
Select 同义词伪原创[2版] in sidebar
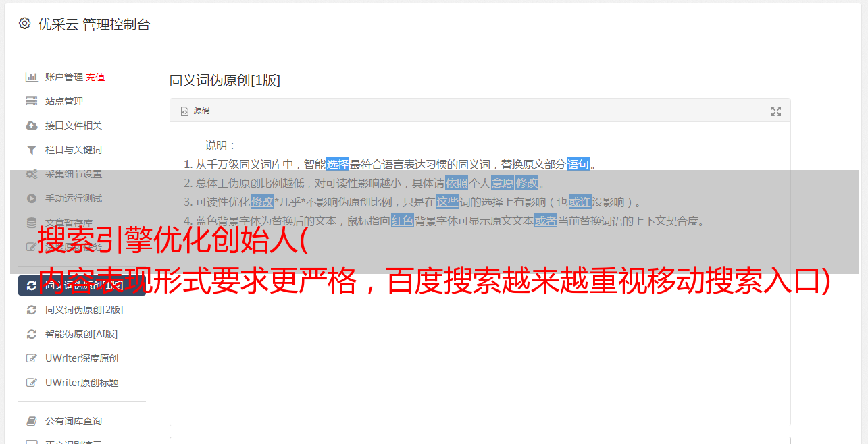click(x=84, y=310)
